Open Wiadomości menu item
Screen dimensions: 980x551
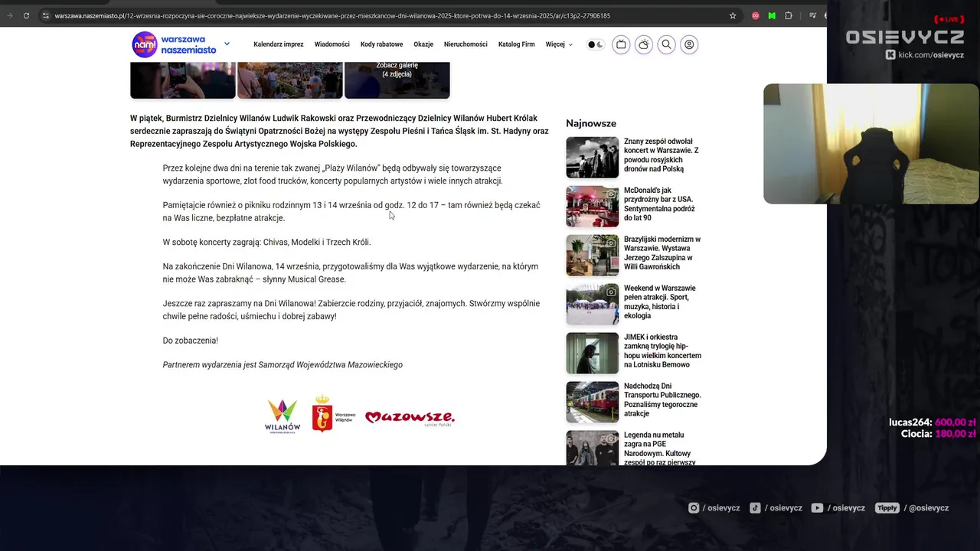click(x=332, y=44)
